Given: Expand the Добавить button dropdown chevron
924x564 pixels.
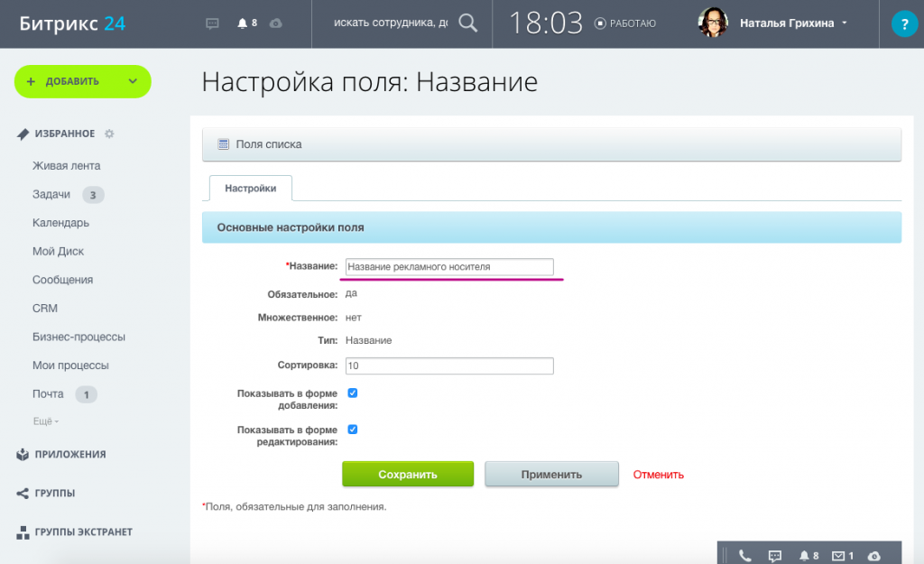Looking at the screenshot, I should click(x=133, y=81).
